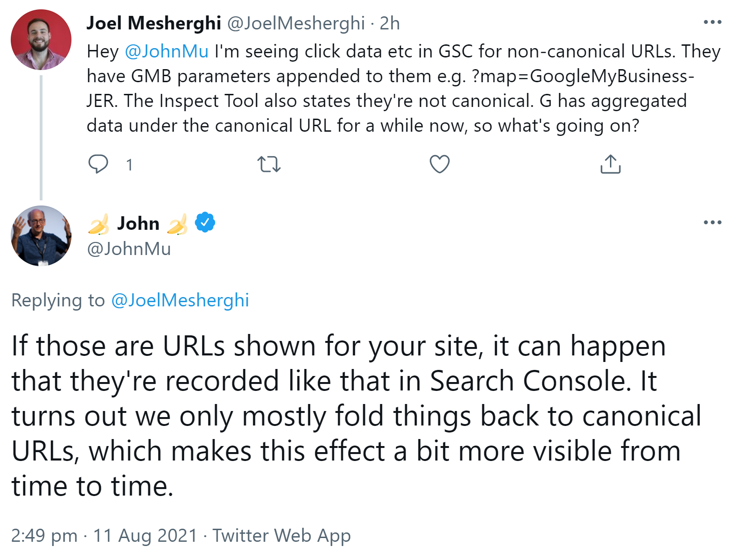Click the reply count showing 1
Screen dimensions: 737x560
click(x=129, y=164)
